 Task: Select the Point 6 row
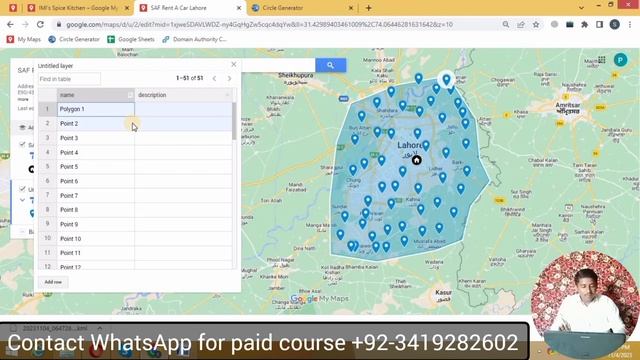click(x=136, y=181)
